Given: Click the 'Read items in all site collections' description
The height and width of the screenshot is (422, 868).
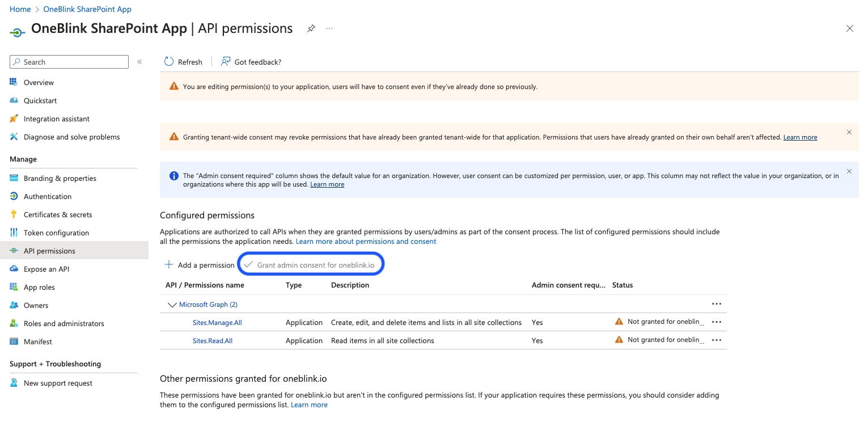Looking at the screenshot, I should [x=383, y=341].
